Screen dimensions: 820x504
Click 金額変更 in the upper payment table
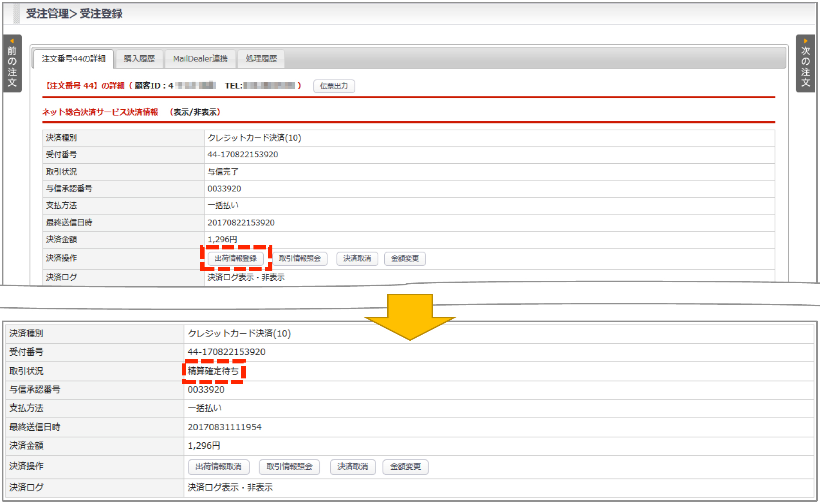coord(405,258)
